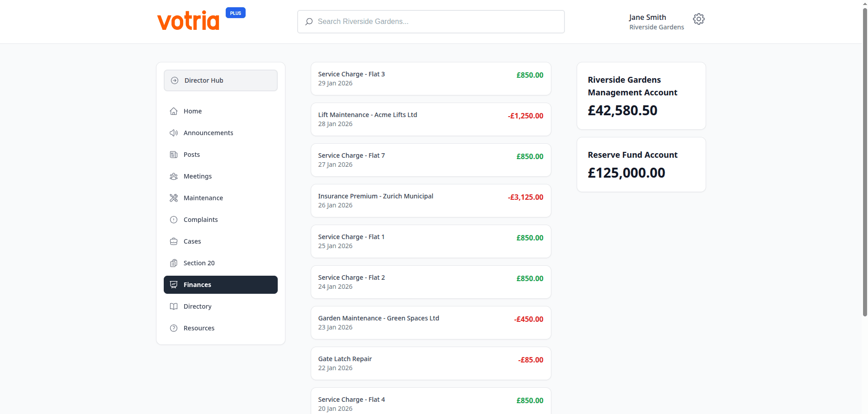Click the Riverside Gardens search field
Viewport: 868px width, 414px height.
[430, 21]
